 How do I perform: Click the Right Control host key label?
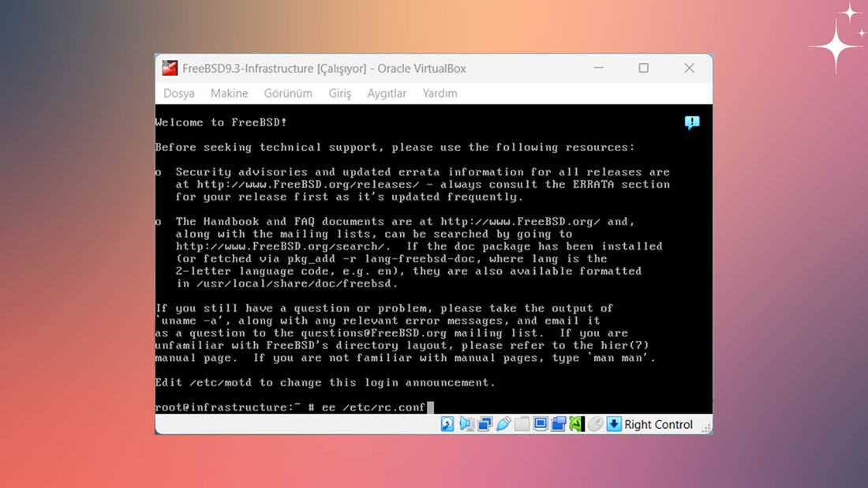pos(658,425)
